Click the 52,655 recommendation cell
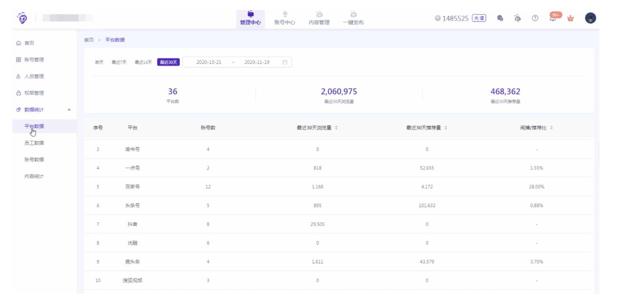 tap(427, 168)
